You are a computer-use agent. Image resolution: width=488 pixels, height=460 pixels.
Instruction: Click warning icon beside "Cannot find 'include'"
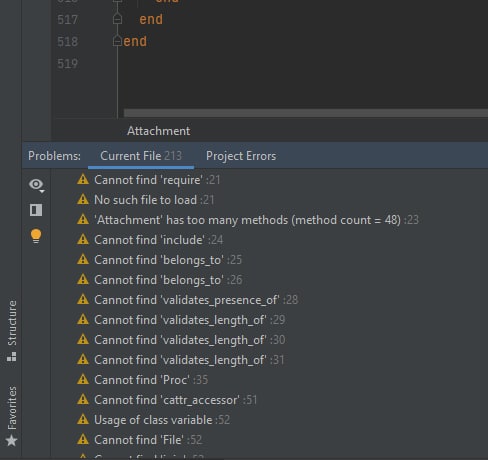(83, 240)
